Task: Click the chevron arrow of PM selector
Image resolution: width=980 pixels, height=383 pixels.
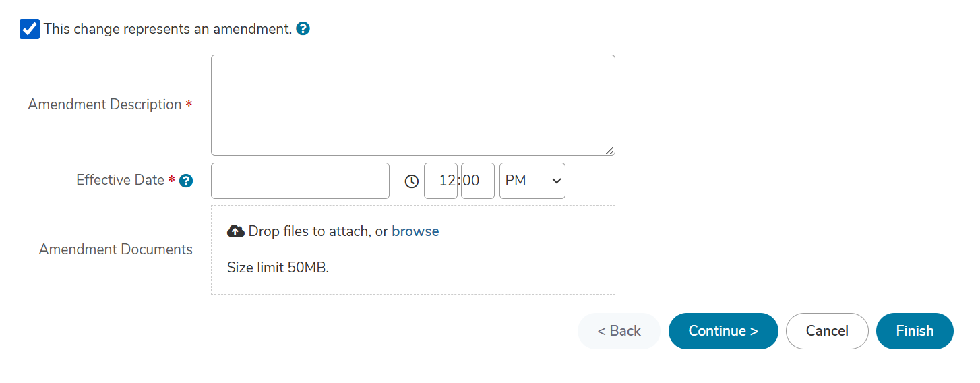Action: pos(556,181)
